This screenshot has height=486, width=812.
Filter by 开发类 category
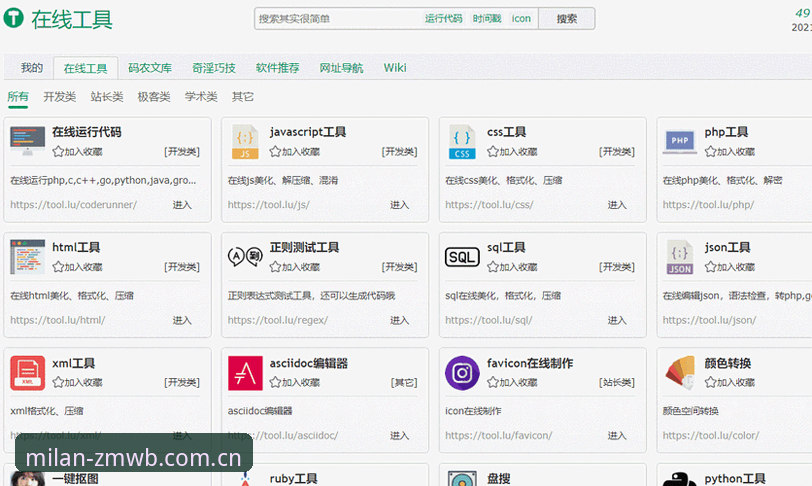point(60,97)
